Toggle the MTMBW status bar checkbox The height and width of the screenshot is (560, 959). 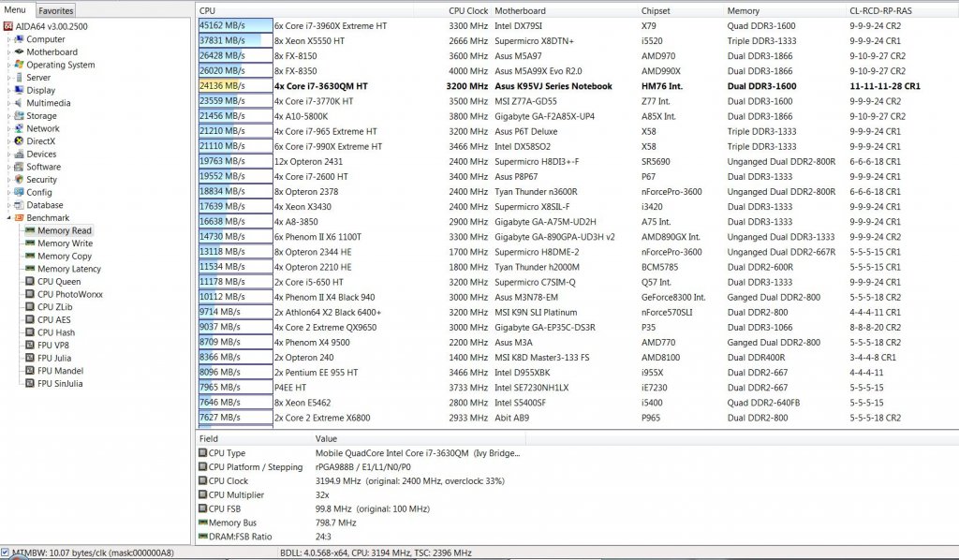[5, 553]
